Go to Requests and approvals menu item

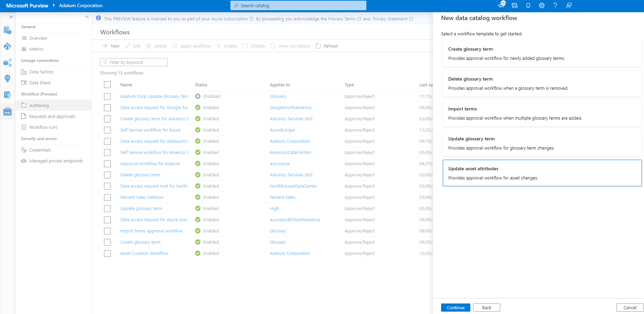[x=52, y=116]
